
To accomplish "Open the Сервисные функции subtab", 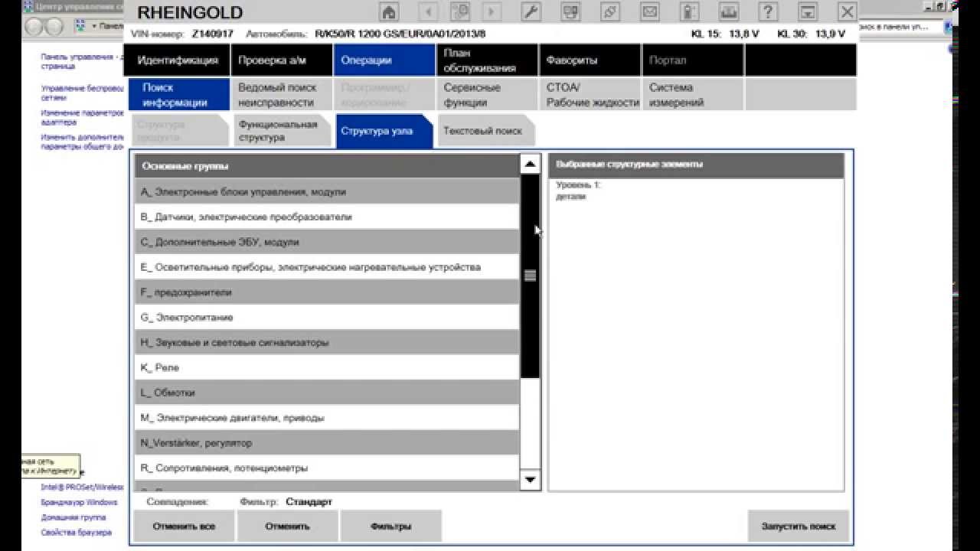I will coord(487,95).
